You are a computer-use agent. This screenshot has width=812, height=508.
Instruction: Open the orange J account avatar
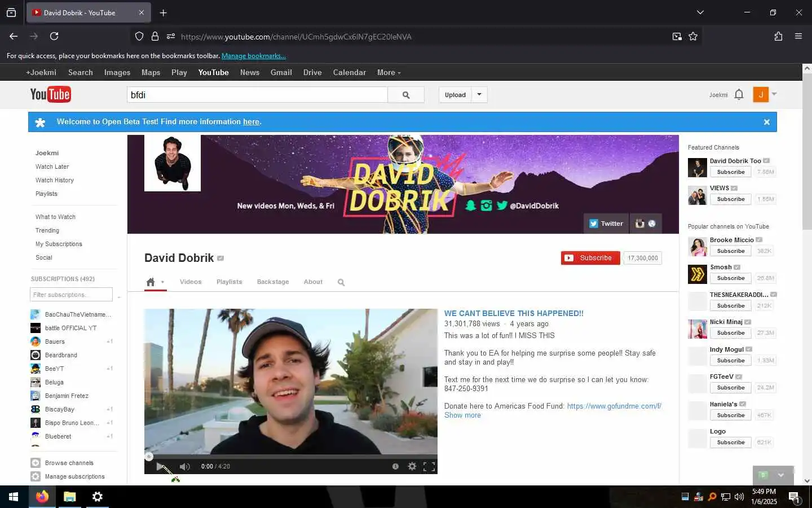click(x=761, y=94)
